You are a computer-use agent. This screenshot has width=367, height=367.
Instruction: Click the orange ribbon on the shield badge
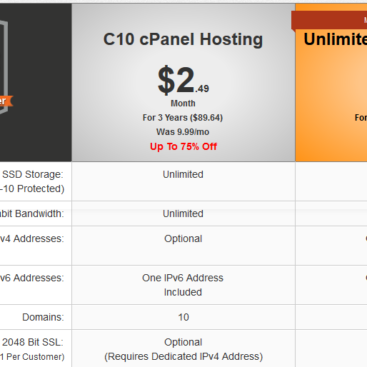(6, 101)
